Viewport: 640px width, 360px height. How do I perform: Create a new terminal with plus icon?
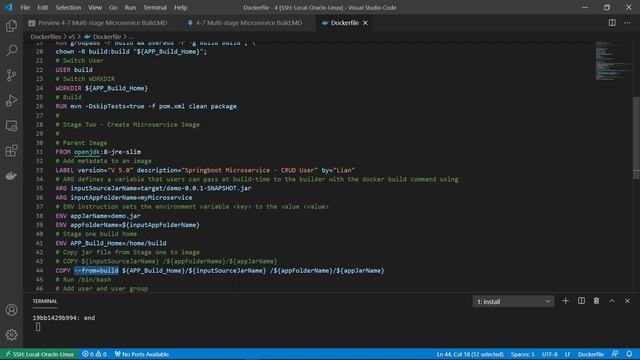pyautogui.click(x=565, y=301)
